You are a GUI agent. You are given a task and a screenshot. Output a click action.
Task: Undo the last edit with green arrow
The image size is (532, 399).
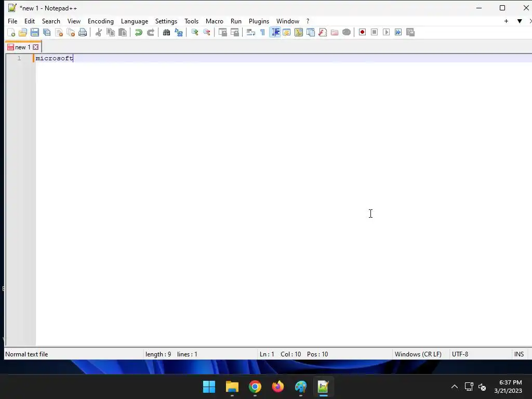pyautogui.click(x=138, y=32)
